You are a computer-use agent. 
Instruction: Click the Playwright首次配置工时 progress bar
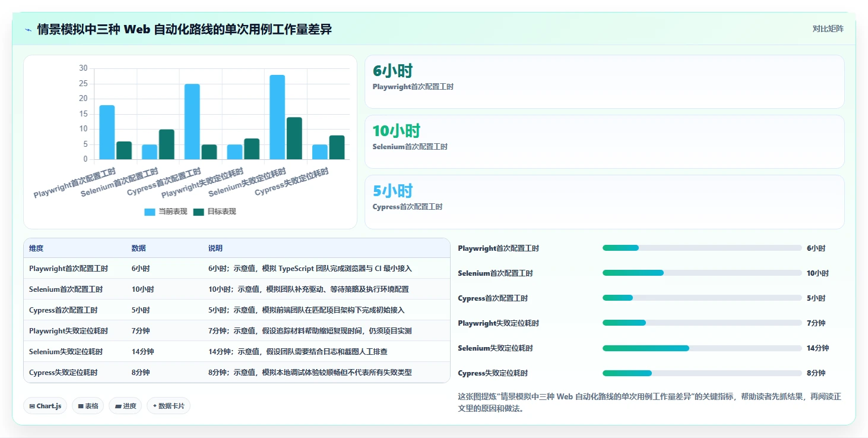coord(702,248)
